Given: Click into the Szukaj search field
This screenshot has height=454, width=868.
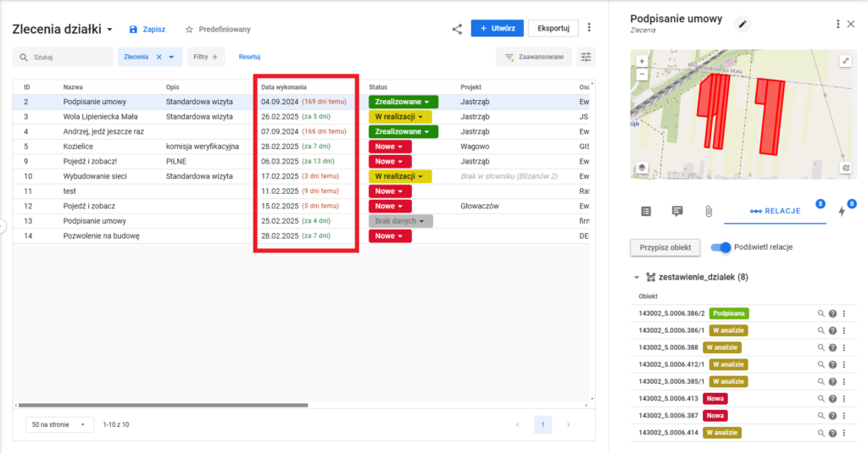Looking at the screenshot, I should tap(70, 58).
